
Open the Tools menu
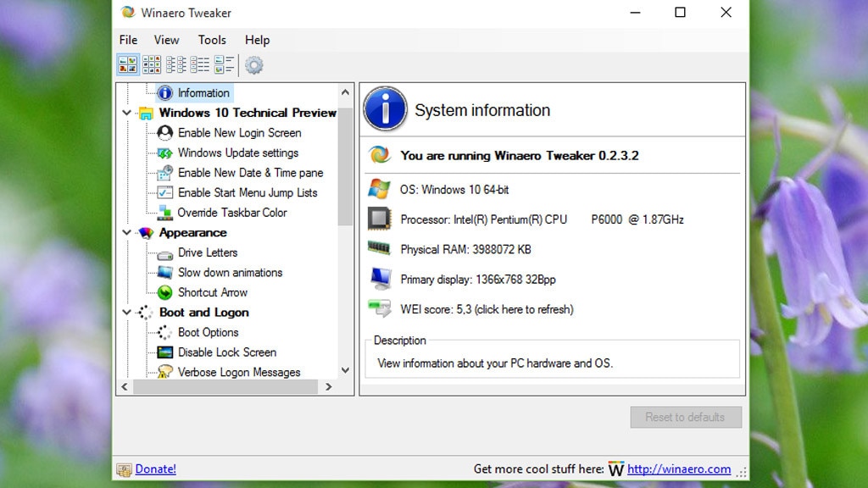click(x=212, y=40)
